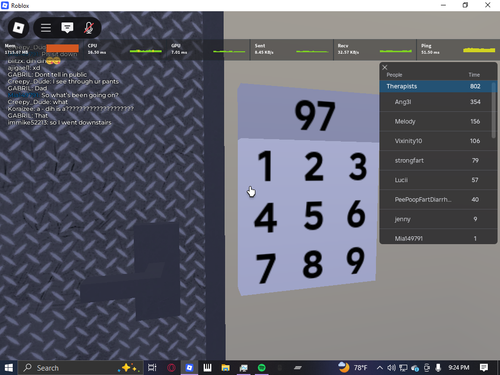Show hidden system tray icons
Viewport: 500px width, 375px height.
(379, 368)
